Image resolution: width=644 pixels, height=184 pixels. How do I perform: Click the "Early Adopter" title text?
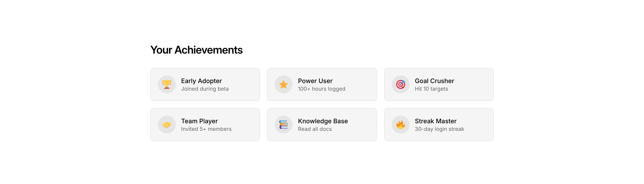201,81
